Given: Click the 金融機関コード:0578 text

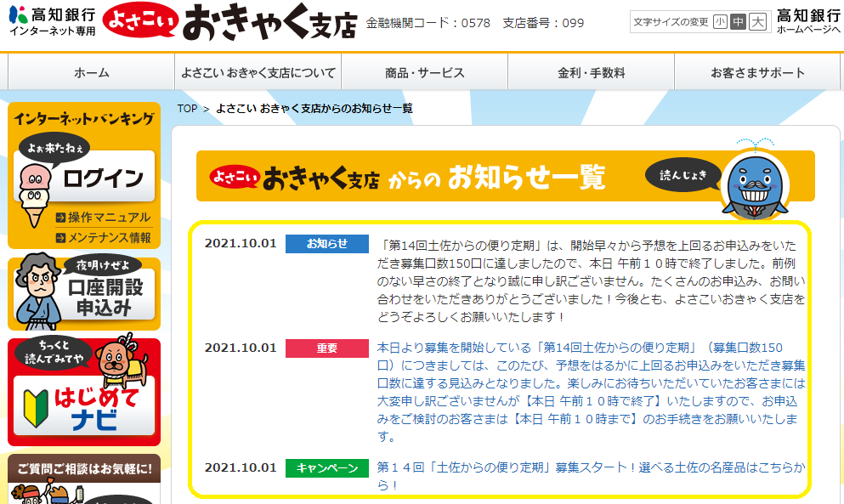Looking at the screenshot, I should 428,23.
